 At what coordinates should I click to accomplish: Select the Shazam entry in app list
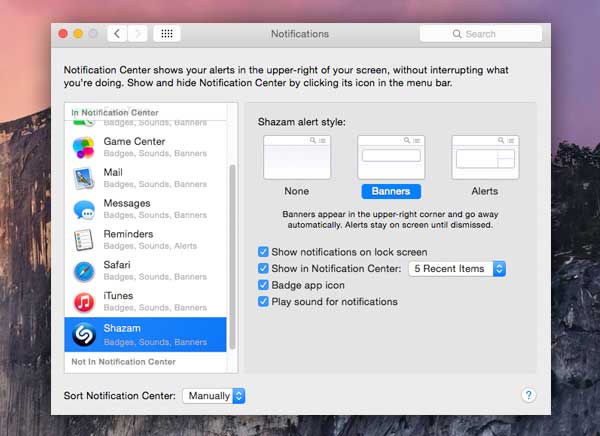pos(145,335)
